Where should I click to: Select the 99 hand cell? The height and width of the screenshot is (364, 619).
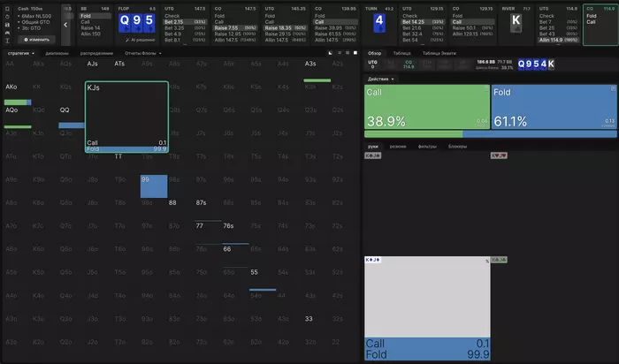tap(154, 186)
